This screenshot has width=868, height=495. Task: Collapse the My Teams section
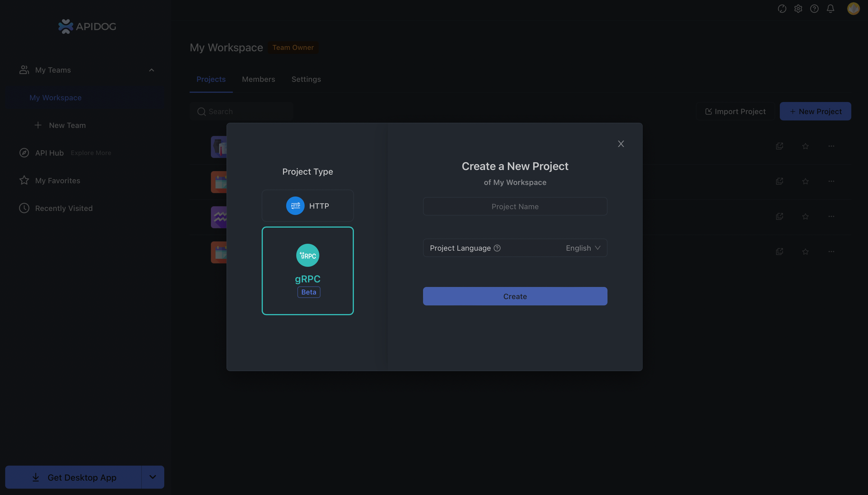[x=152, y=70]
